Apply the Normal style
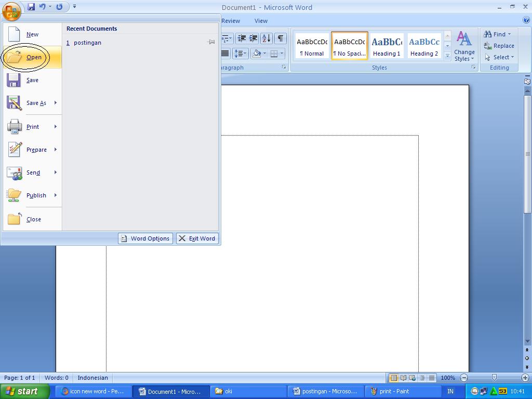The height and width of the screenshot is (399, 532). tap(312, 46)
